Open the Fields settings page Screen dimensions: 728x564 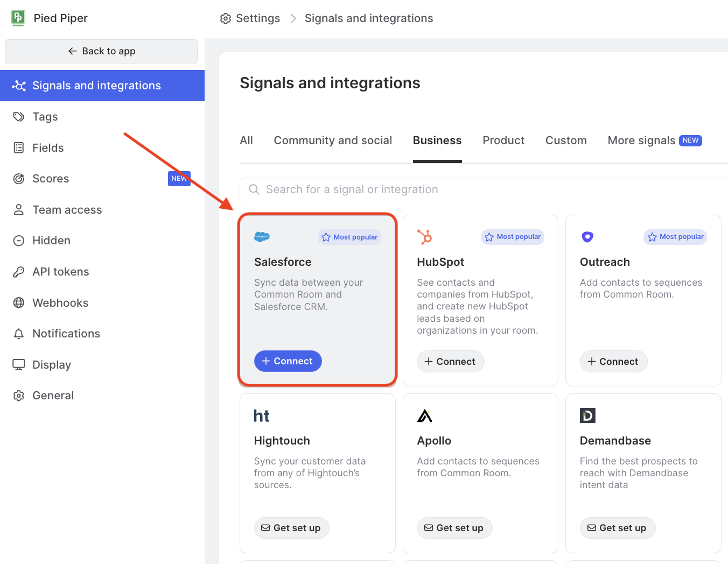coord(102,147)
